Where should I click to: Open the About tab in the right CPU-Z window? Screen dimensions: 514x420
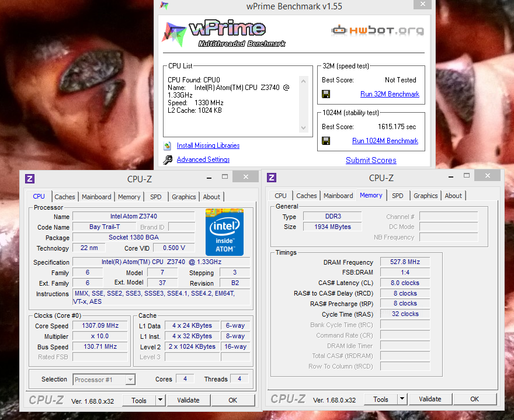(x=453, y=196)
